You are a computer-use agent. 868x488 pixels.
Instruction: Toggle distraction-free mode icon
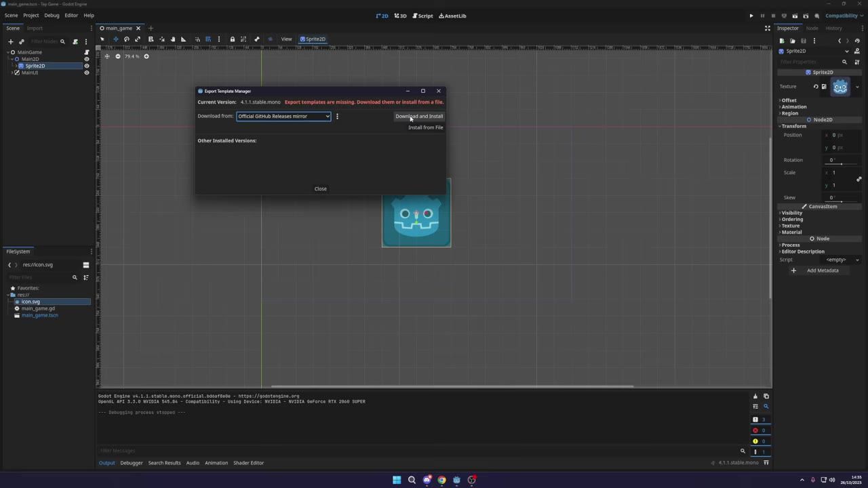[767, 28]
